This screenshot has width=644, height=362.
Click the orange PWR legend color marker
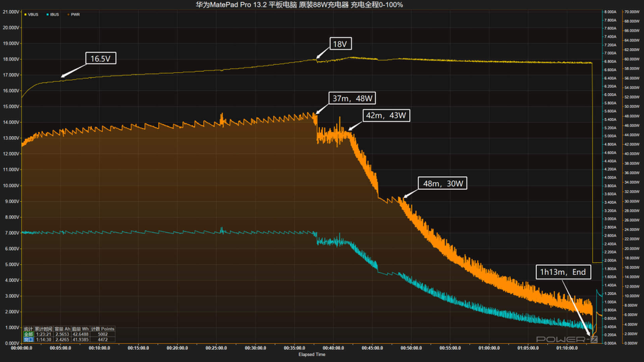tap(68, 14)
